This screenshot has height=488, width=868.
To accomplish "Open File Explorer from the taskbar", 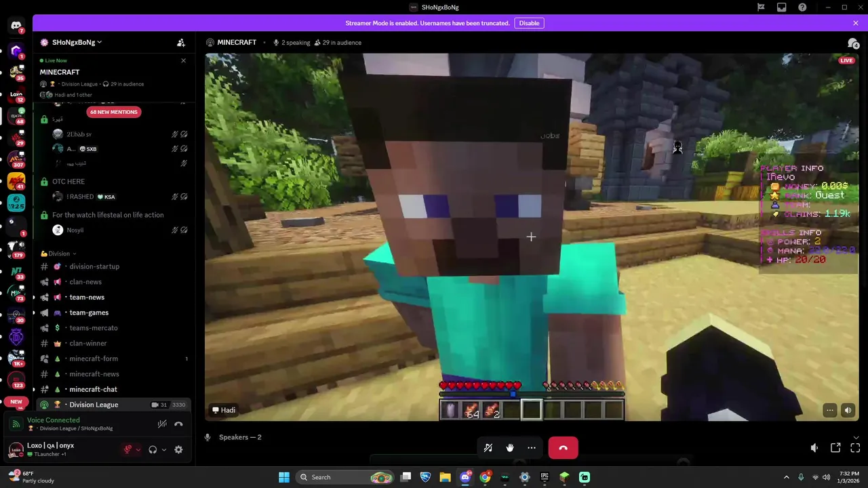I will pyautogui.click(x=445, y=477).
